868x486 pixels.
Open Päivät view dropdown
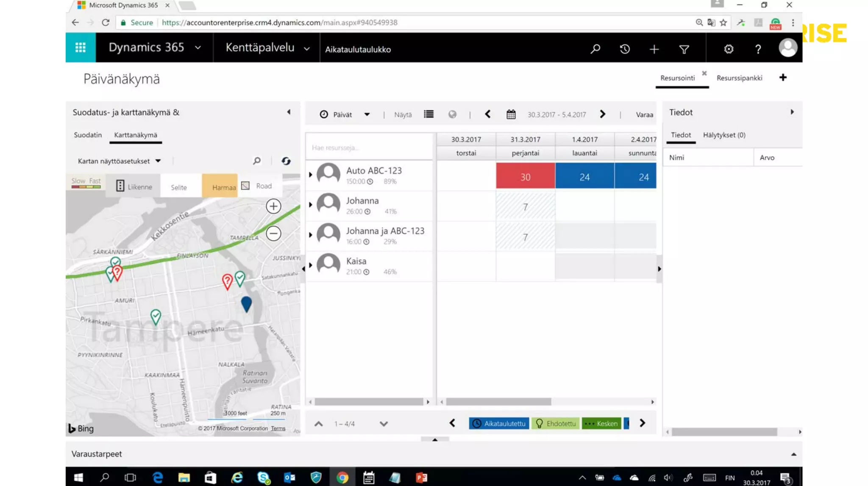click(367, 114)
